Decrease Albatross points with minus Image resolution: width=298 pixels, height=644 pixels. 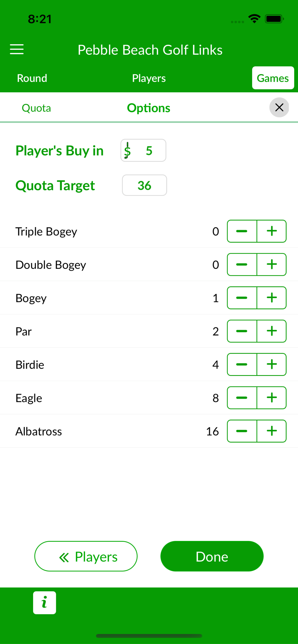[x=242, y=431]
